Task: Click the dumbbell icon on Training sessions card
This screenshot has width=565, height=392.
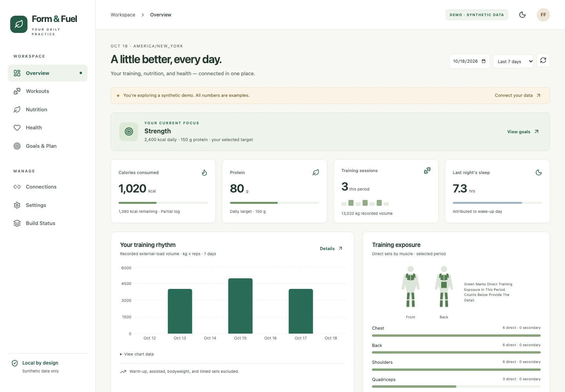Action: tap(427, 171)
